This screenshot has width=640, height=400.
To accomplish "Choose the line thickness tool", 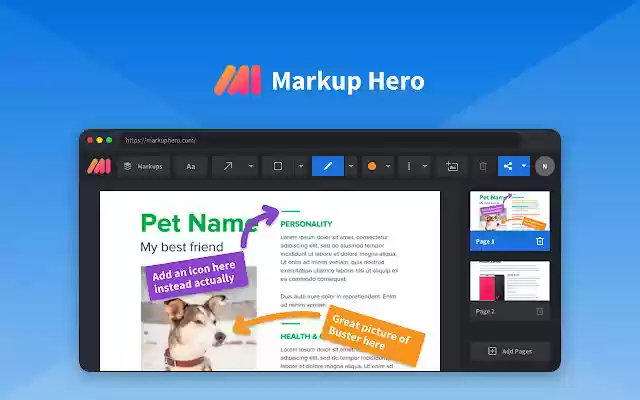I will (x=409, y=166).
